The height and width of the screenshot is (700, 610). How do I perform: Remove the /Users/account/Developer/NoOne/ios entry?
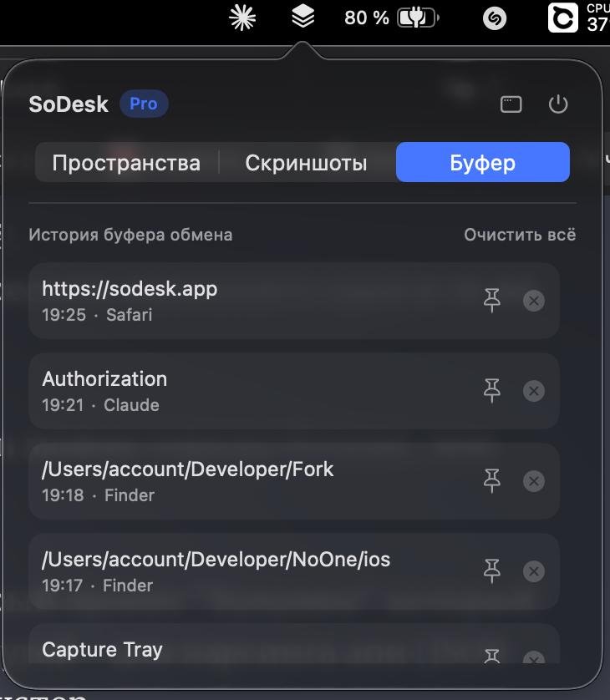click(534, 571)
